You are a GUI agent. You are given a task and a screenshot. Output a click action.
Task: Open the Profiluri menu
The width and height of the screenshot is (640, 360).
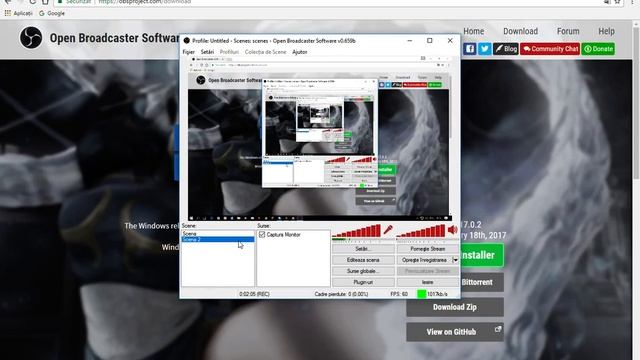pos(229,52)
